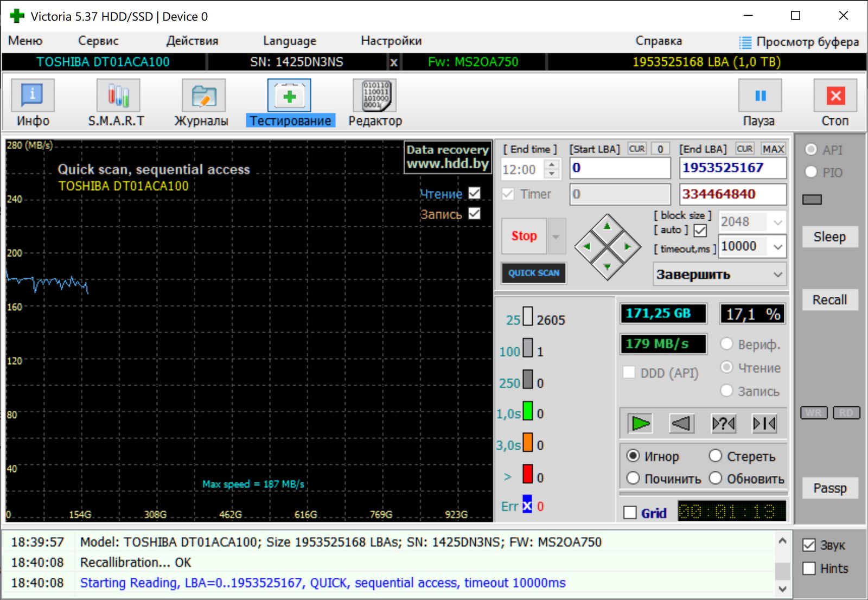The width and height of the screenshot is (868, 600).
Task: Select the Починить radio option
Action: (633, 478)
